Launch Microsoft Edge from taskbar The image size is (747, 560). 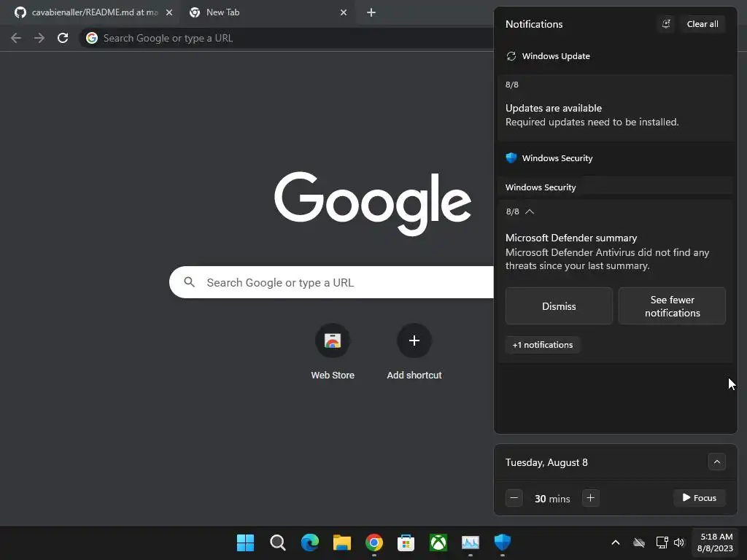pos(309,542)
